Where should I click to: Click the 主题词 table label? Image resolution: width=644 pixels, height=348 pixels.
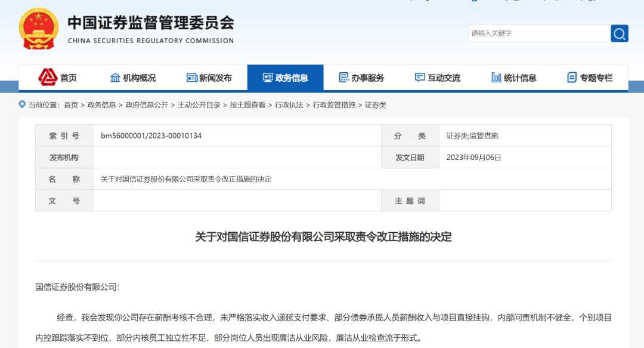pos(410,201)
